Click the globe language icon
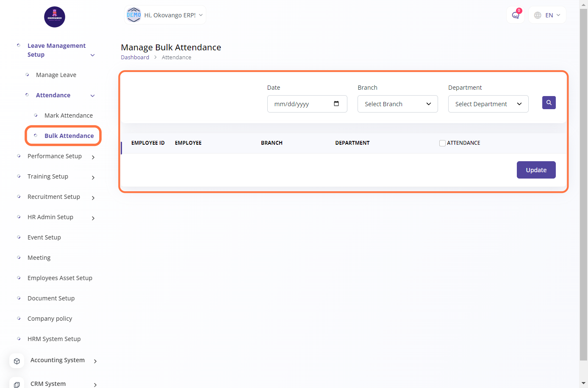This screenshot has height=388, width=588. tap(538, 15)
